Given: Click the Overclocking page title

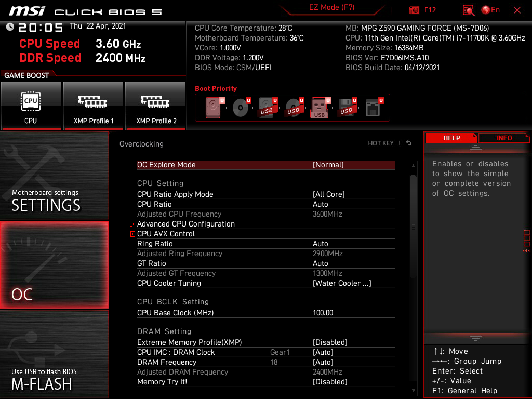Looking at the screenshot, I should [x=141, y=144].
